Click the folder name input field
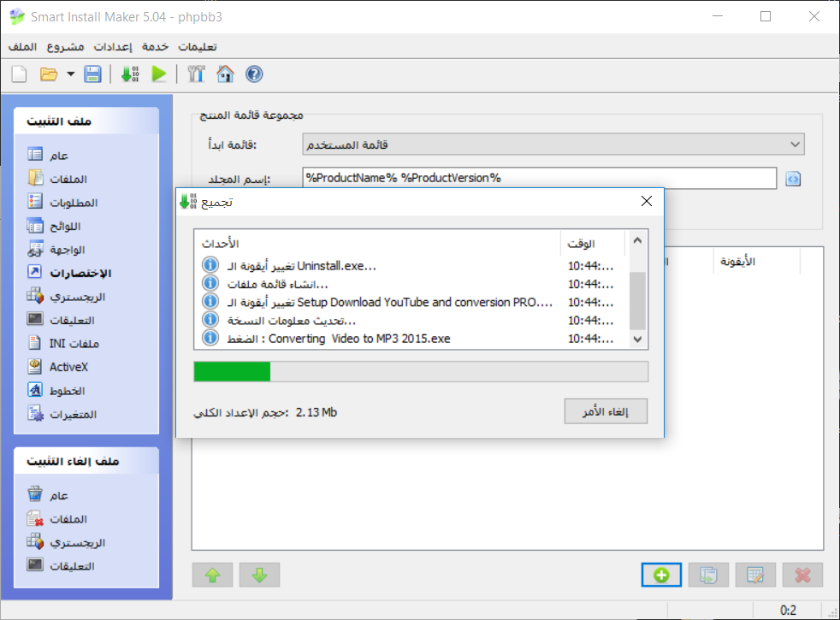The height and width of the screenshot is (620, 840). click(x=540, y=178)
